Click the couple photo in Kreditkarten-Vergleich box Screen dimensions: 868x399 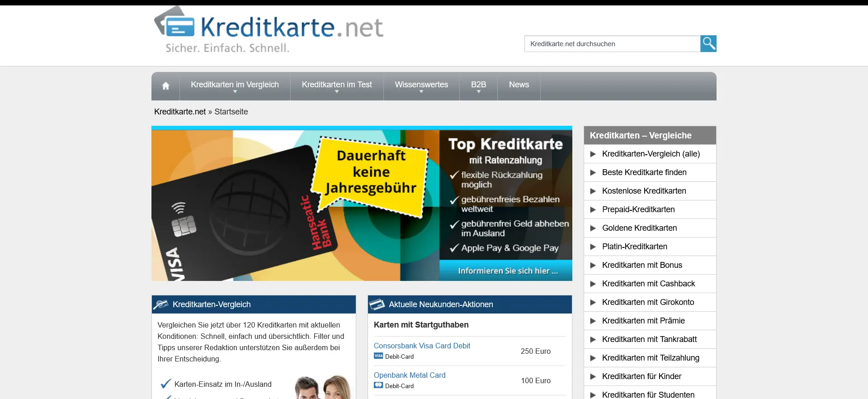[322, 387]
